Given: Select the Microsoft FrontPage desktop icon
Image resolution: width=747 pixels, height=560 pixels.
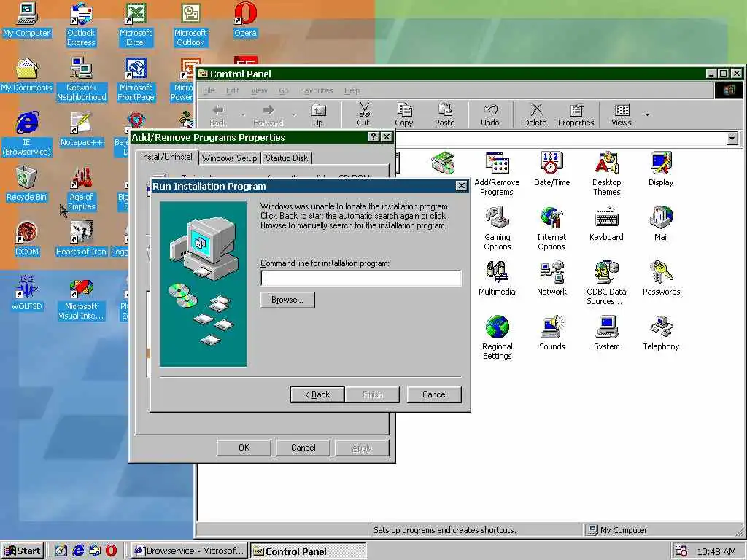Looking at the screenshot, I should [136, 79].
